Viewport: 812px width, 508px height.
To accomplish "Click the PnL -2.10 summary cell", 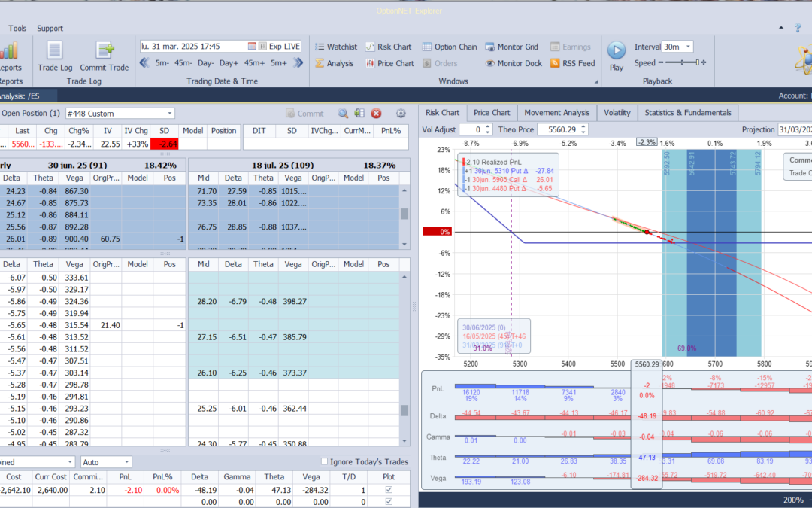I will (125, 490).
